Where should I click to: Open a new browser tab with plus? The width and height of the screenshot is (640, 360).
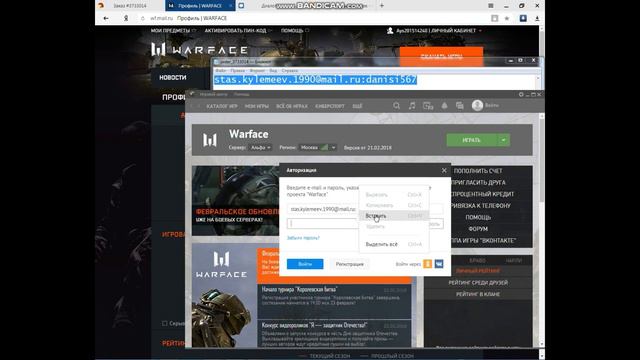point(382,6)
